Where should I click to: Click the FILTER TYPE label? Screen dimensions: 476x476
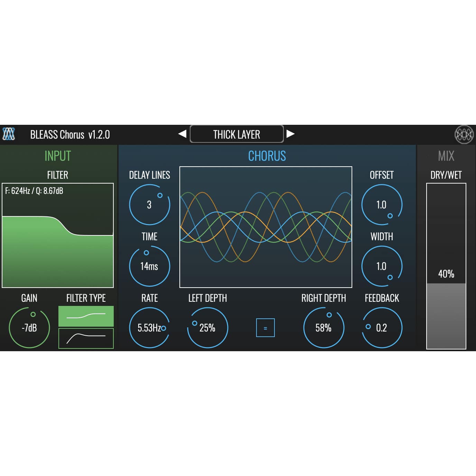click(x=86, y=298)
